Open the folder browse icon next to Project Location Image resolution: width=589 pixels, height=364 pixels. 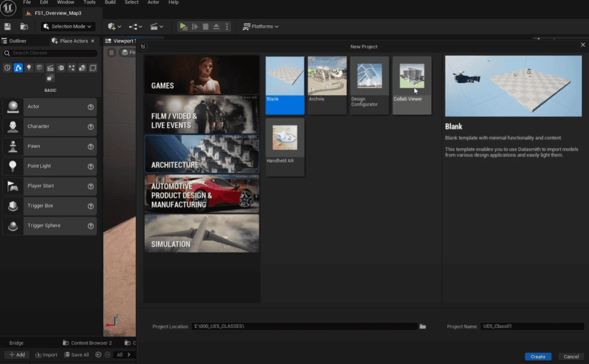423,326
